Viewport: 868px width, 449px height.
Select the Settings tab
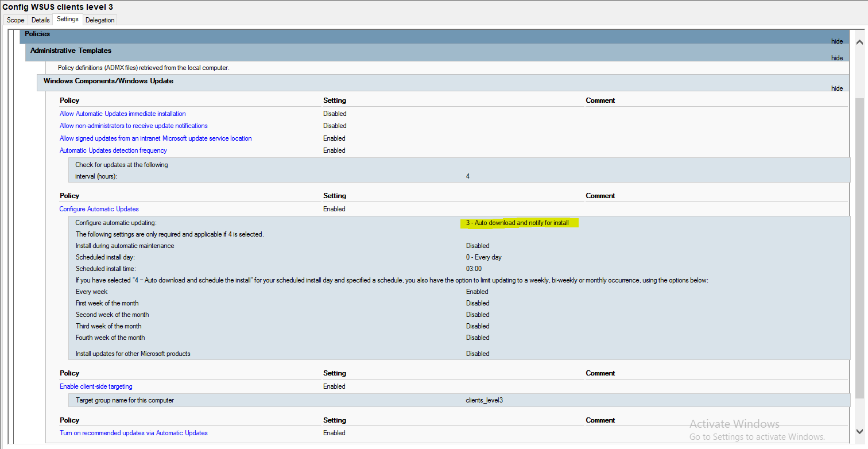click(68, 20)
